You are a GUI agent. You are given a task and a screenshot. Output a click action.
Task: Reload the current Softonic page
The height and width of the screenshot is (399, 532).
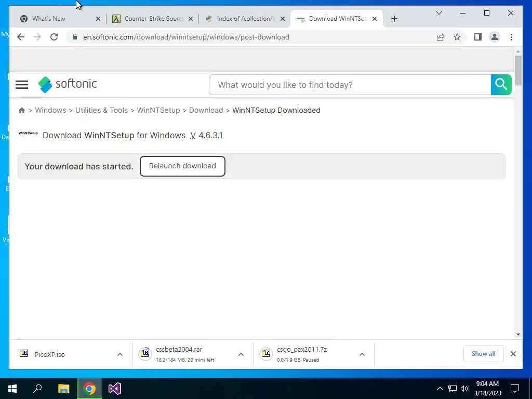tap(54, 37)
